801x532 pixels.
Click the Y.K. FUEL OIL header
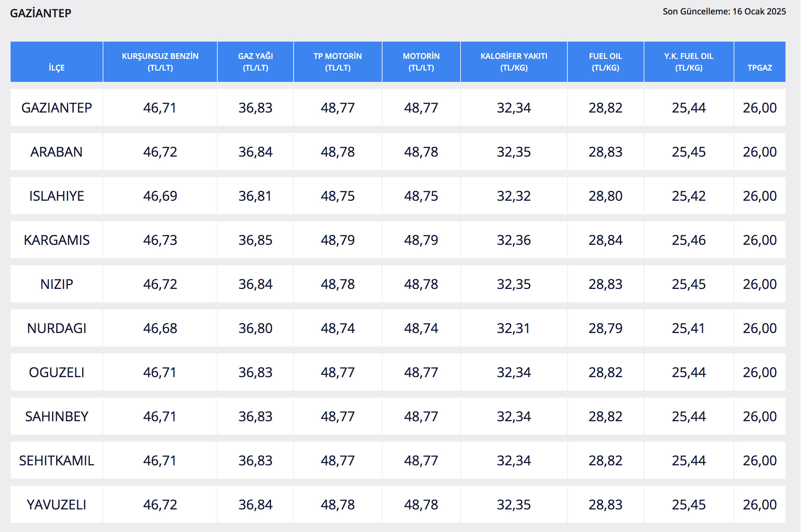tap(688, 62)
